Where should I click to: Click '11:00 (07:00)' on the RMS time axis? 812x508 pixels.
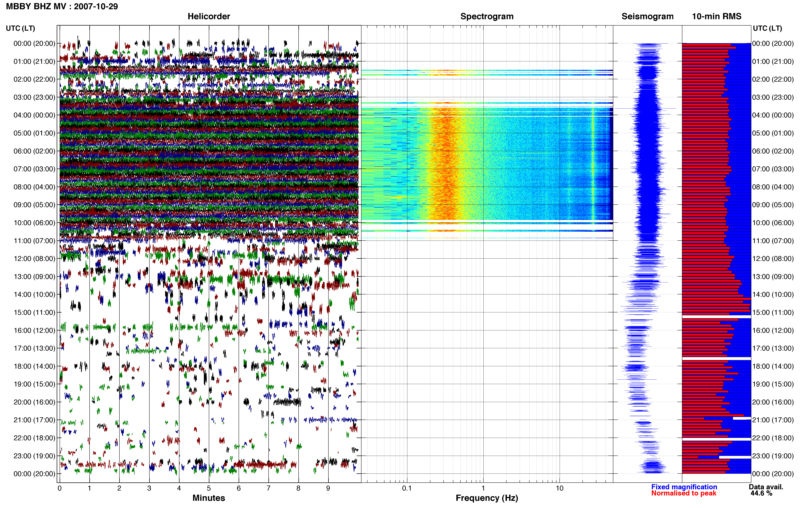pos(773,241)
